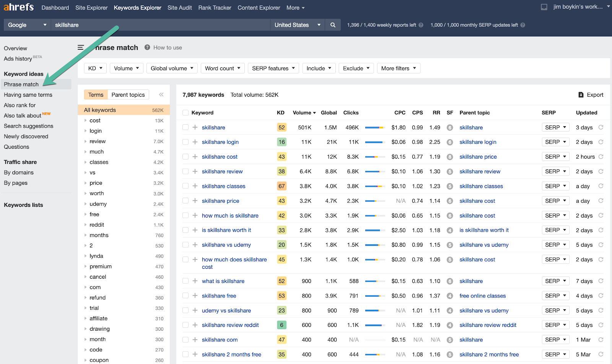Check the skillshare free row checkbox
The width and height of the screenshot is (612, 364).
(x=186, y=296)
